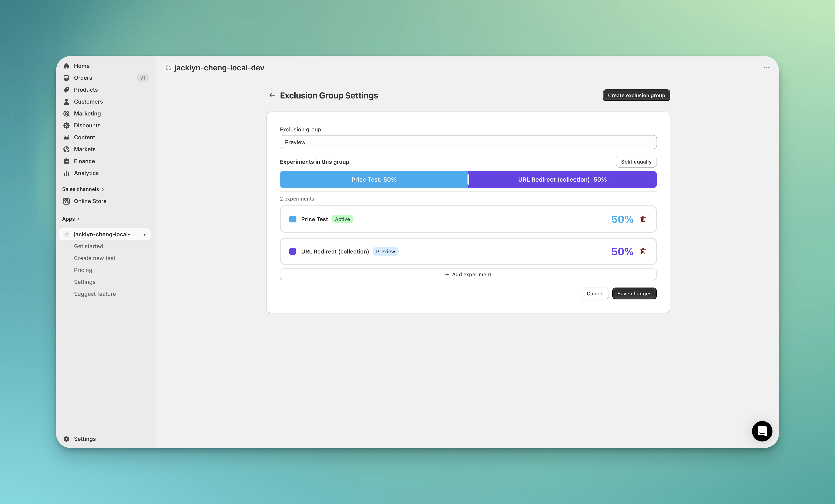This screenshot has height=504, width=835.
Task: Click the Finance bank icon
Action: (66, 161)
